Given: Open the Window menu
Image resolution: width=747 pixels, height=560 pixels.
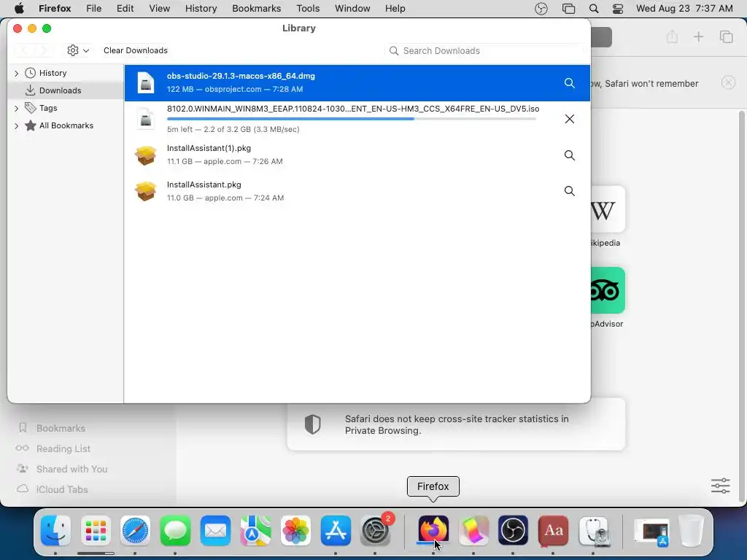Looking at the screenshot, I should 352,9.
